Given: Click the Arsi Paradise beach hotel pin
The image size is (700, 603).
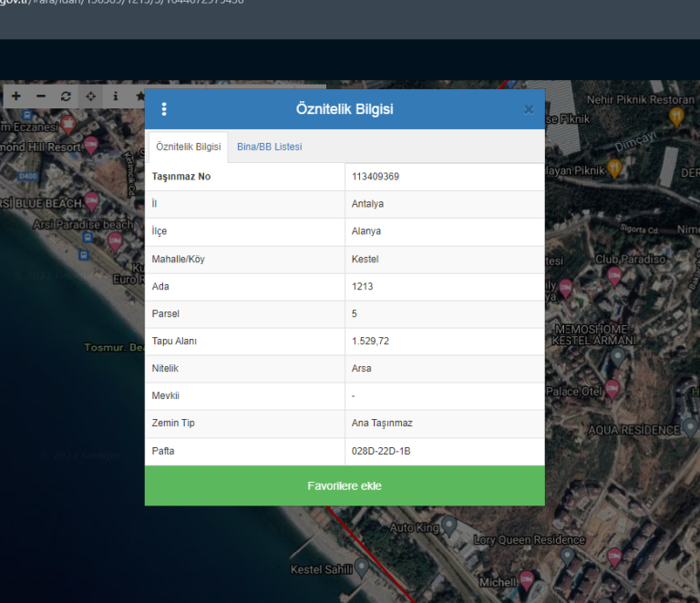Looking at the screenshot, I should coord(116,241).
